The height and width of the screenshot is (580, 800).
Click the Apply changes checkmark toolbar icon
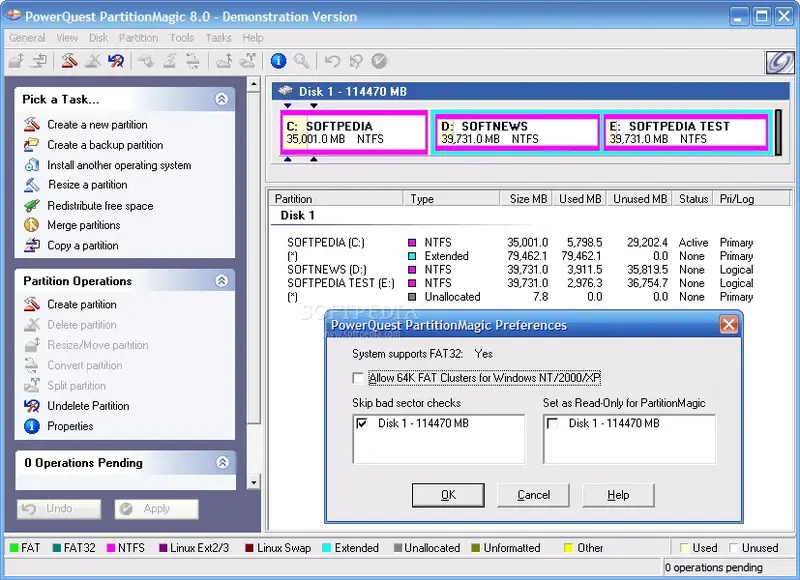pos(379,61)
